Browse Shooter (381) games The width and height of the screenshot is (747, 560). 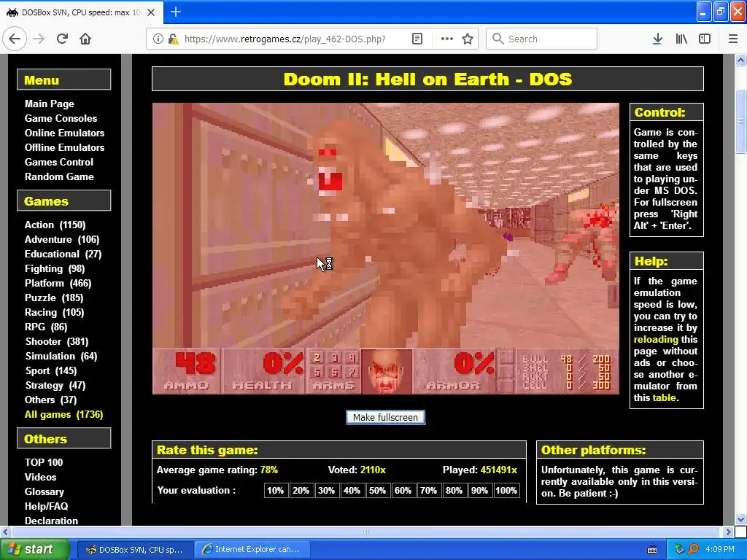tap(57, 341)
